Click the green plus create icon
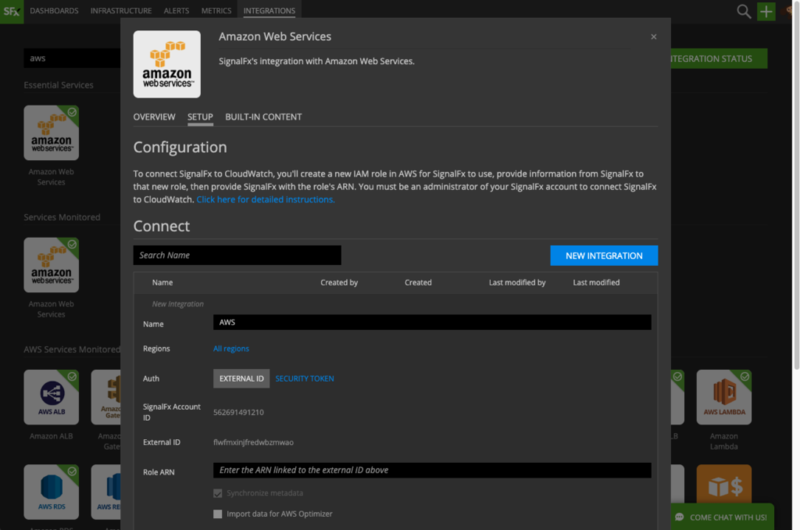Screen dimensions: 800x530 tap(766, 11)
